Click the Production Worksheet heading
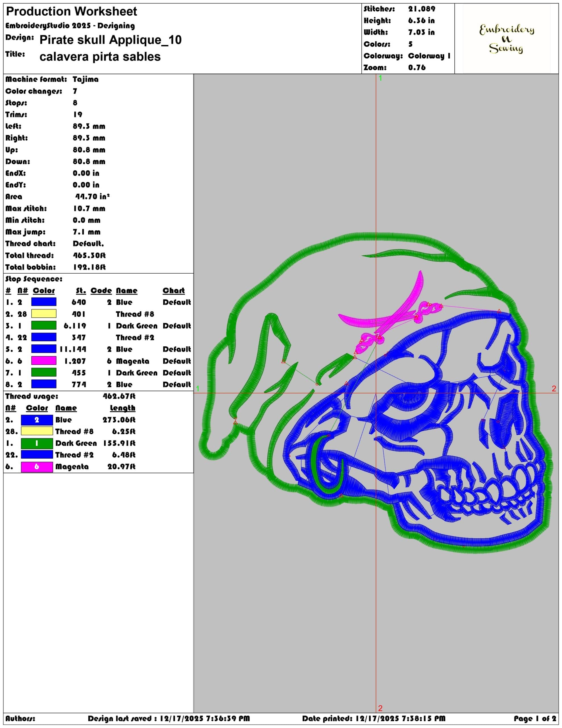Viewport: 562px width, 728px height. [x=72, y=12]
